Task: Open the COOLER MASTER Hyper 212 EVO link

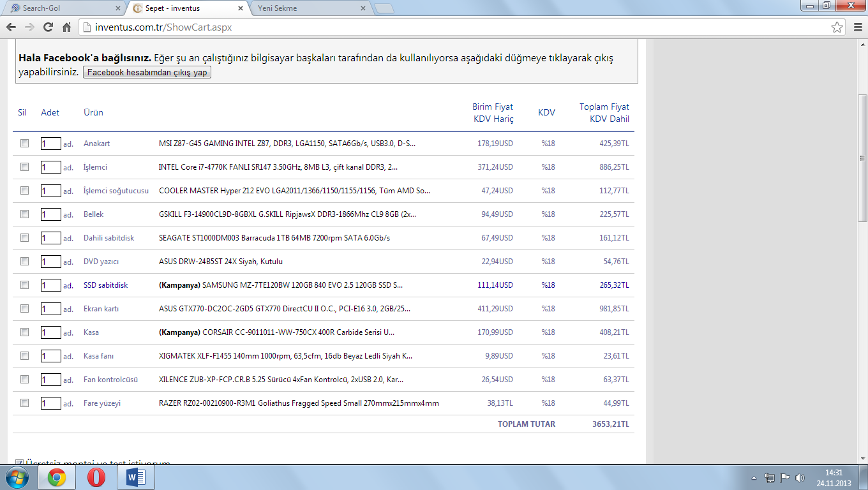Action: (294, 191)
